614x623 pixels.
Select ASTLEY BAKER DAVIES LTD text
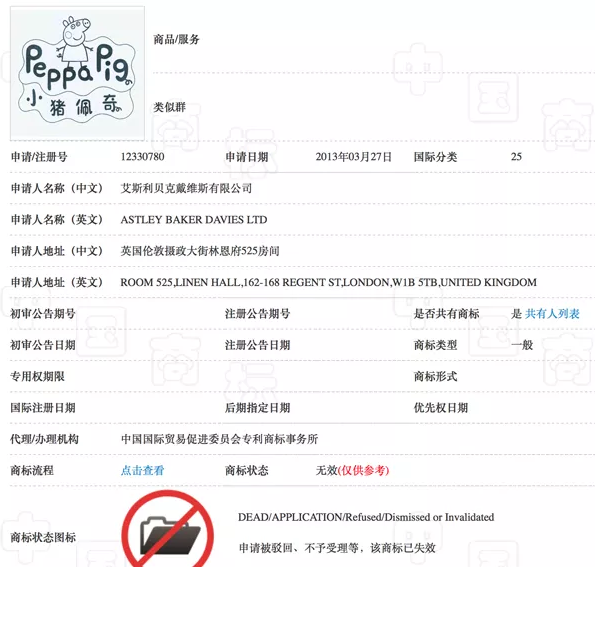[194, 220]
